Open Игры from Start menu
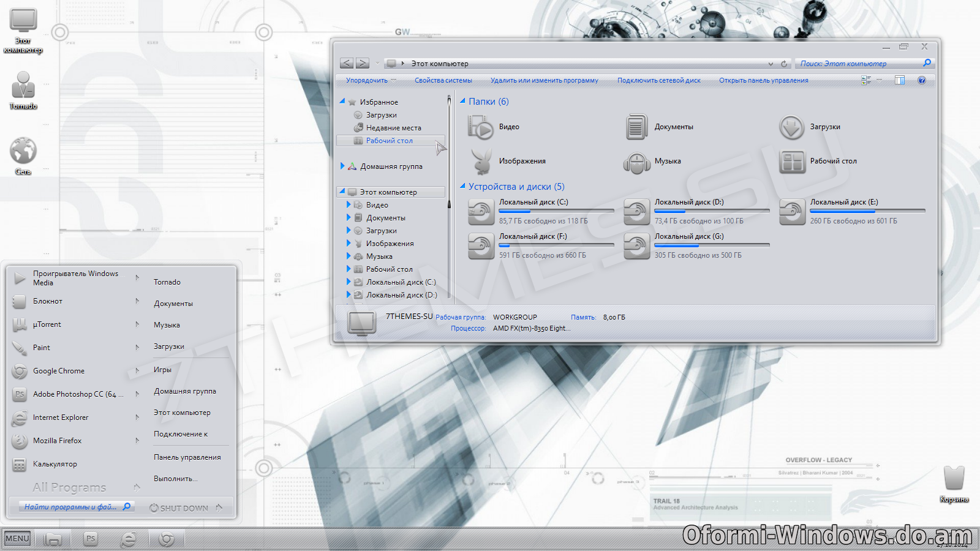This screenshot has height=551, width=980. 162,370
